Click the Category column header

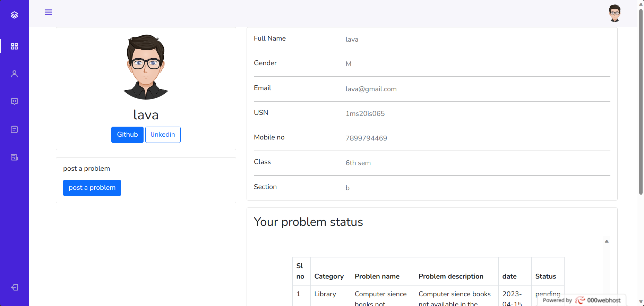click(329, 276)
